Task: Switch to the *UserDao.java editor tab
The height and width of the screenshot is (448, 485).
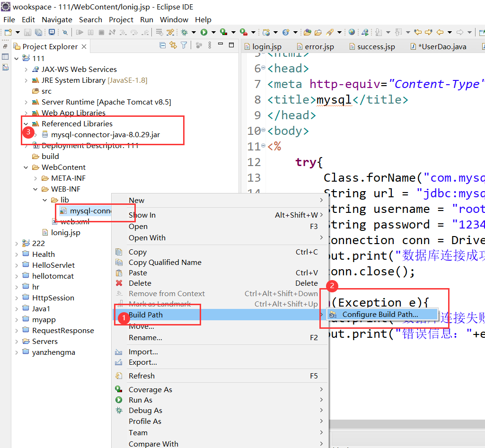Action: pos(438,47)
